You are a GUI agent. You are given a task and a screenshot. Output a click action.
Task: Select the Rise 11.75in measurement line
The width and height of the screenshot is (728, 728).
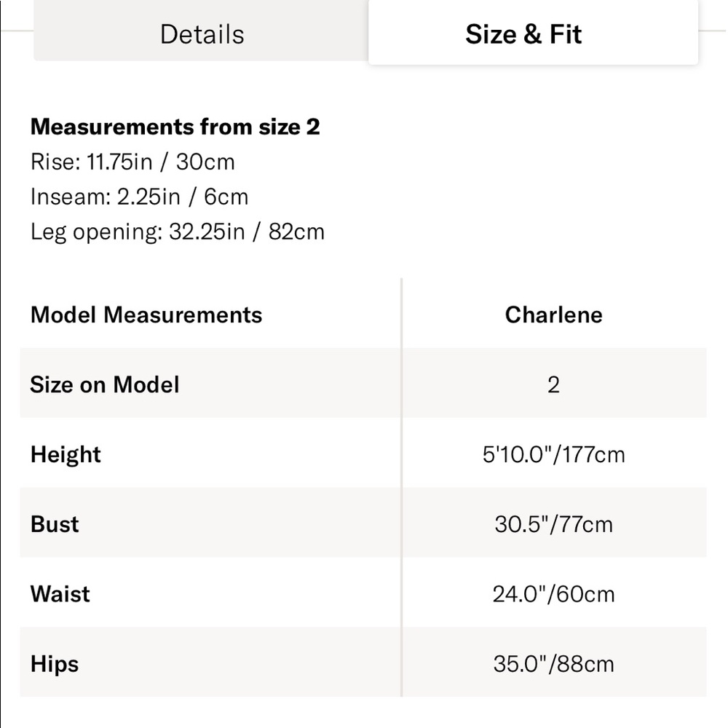(x=132, y=162)
